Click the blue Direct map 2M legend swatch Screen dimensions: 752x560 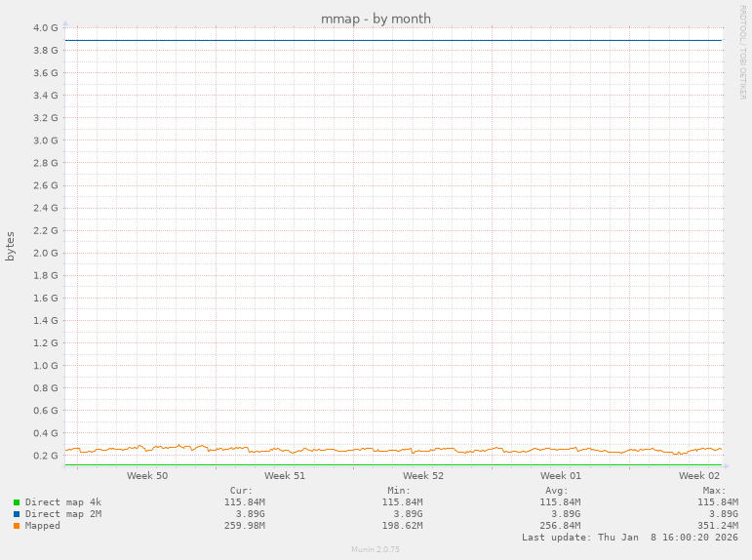point(17,514)
